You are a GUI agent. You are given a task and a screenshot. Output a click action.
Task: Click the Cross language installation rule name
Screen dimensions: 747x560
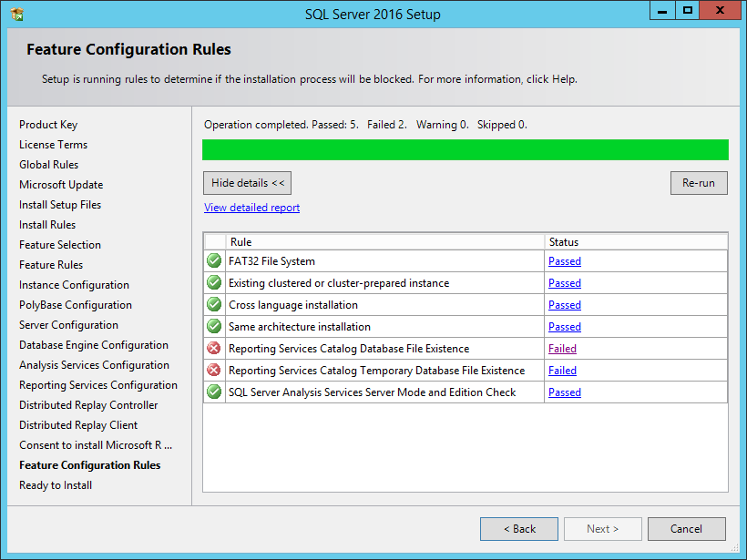pos(293,305)
